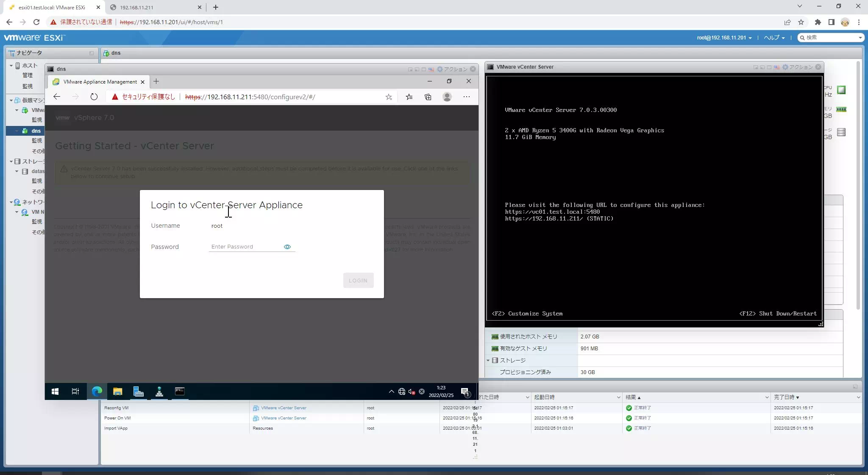Click keyboard layout flag in vCenter console
Screen dimensions: 868x475
(x=776, y=67)
